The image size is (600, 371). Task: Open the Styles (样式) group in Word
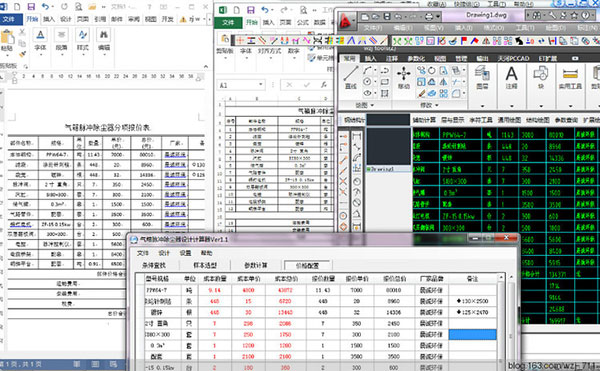[83, 41]
